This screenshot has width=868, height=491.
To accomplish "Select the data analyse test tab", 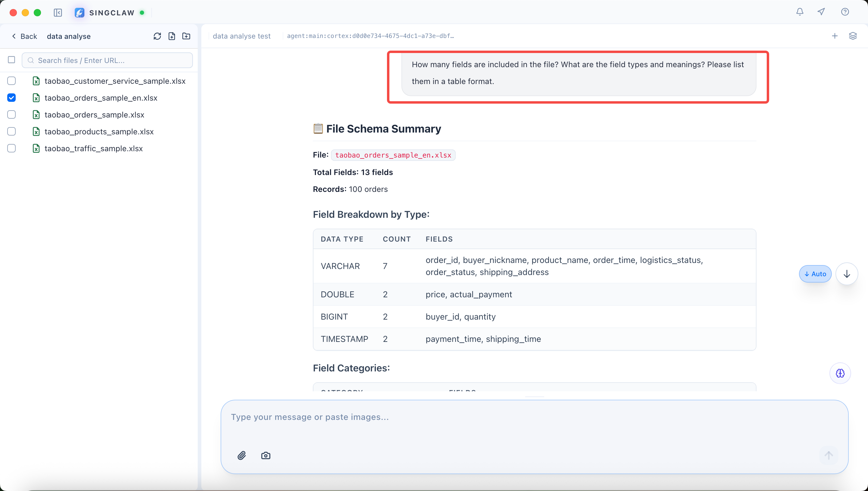I will pos(241,36).
